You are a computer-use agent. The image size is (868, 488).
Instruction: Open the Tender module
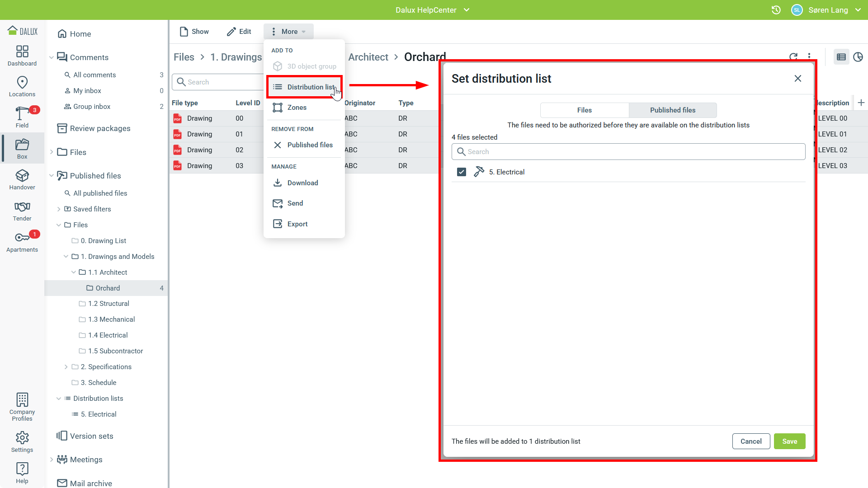click(x=22, y=211)
